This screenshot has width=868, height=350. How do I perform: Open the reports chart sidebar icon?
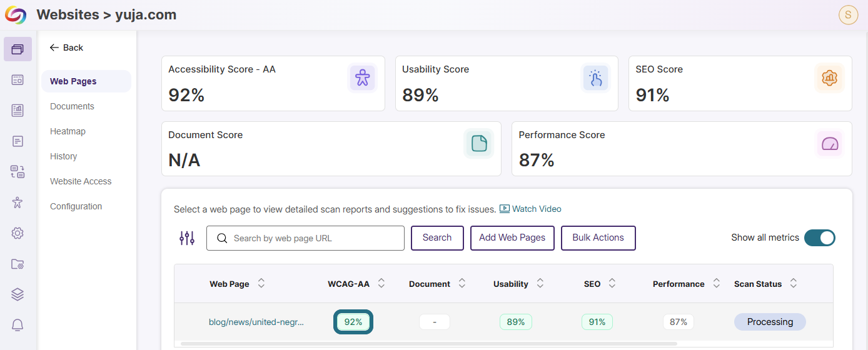click(18, 111)
